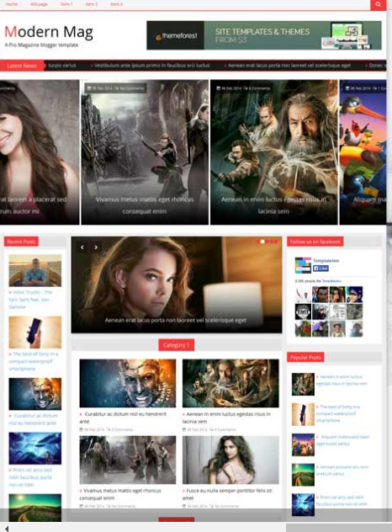Open the Vivamus metus mattis carousel slide
This screenshot has width=392, height=532.
[x=145, y=152]
